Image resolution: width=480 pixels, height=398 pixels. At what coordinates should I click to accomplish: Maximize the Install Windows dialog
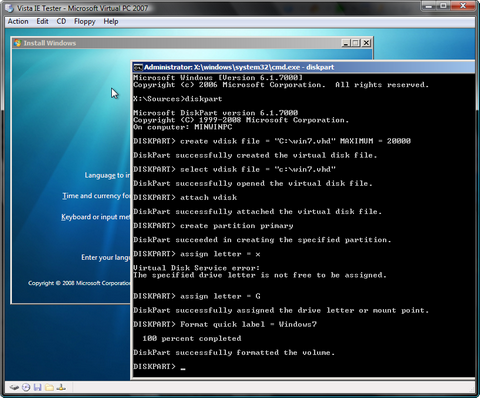point(356,43)
